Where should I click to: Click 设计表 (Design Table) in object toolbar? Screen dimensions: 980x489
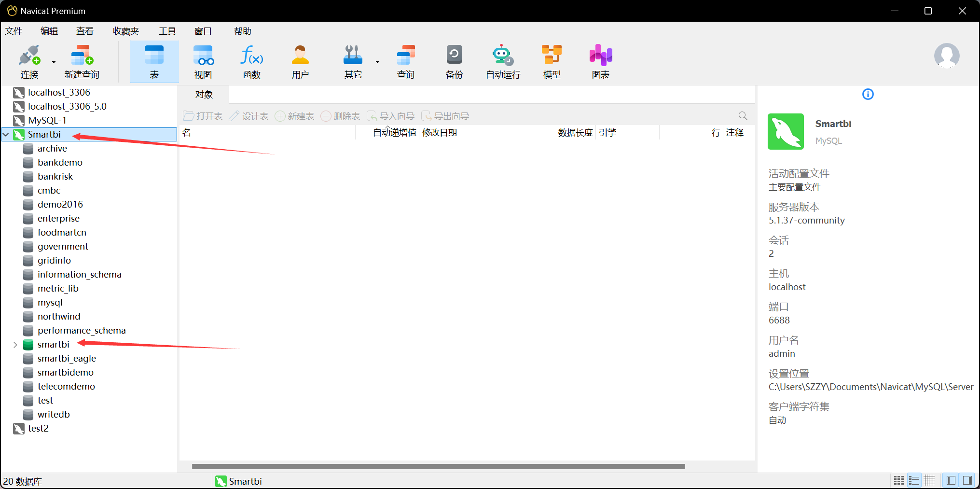click(x=249, y=116)
